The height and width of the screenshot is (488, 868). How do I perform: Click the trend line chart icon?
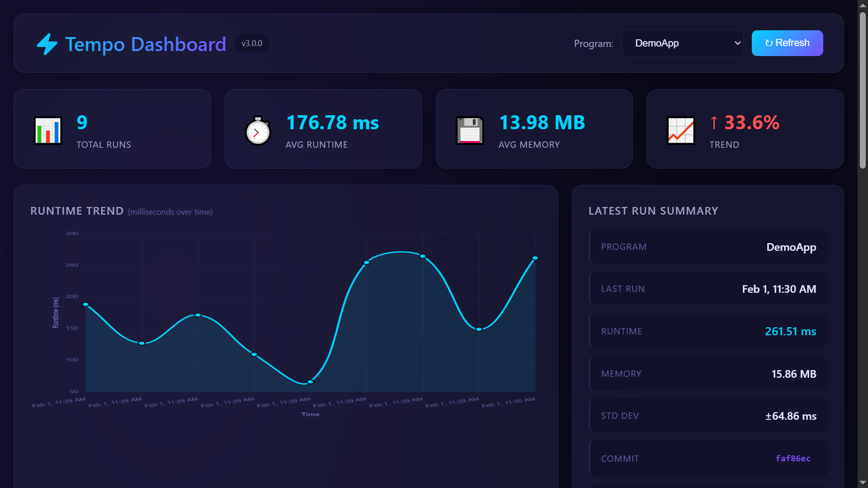(x=681, y=131)
